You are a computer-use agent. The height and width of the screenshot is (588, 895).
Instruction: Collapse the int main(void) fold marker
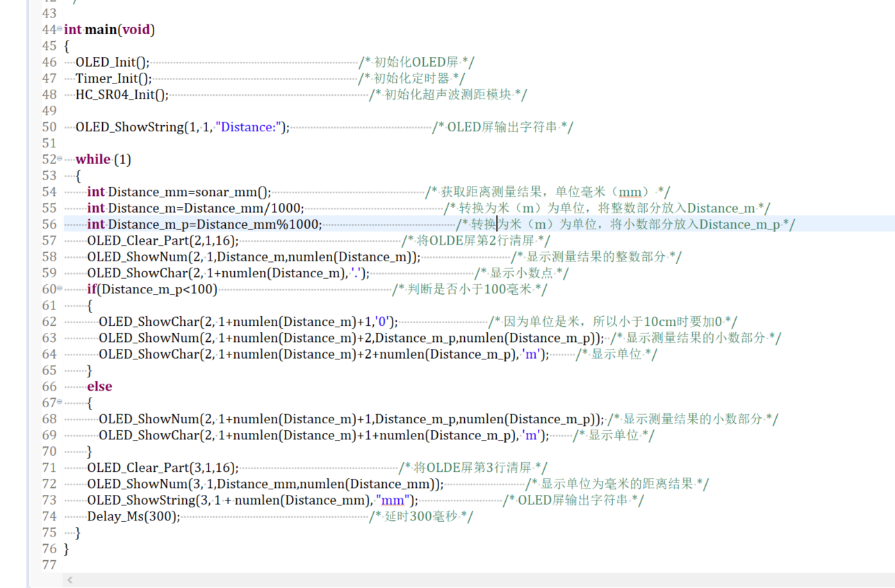[59, 30]
